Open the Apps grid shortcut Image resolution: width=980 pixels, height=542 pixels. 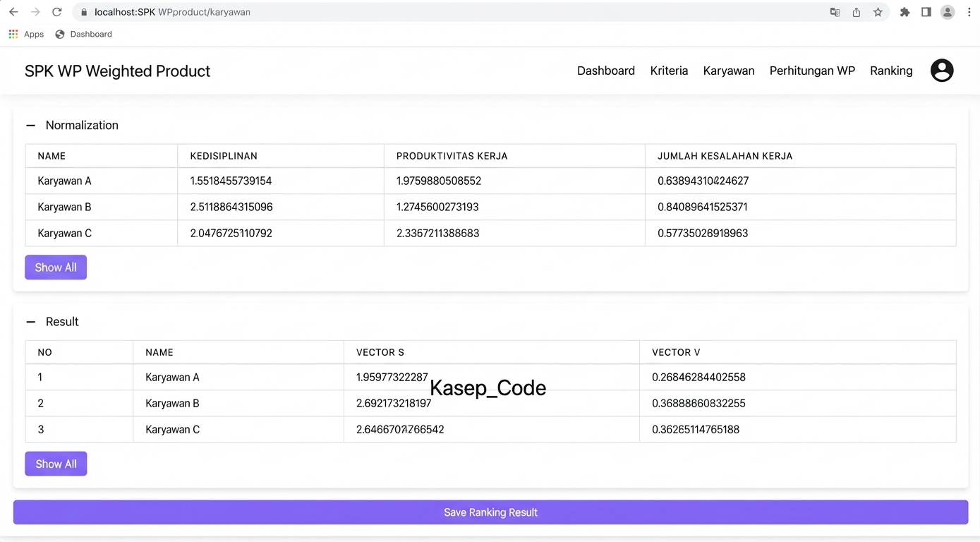pos(26,34)
